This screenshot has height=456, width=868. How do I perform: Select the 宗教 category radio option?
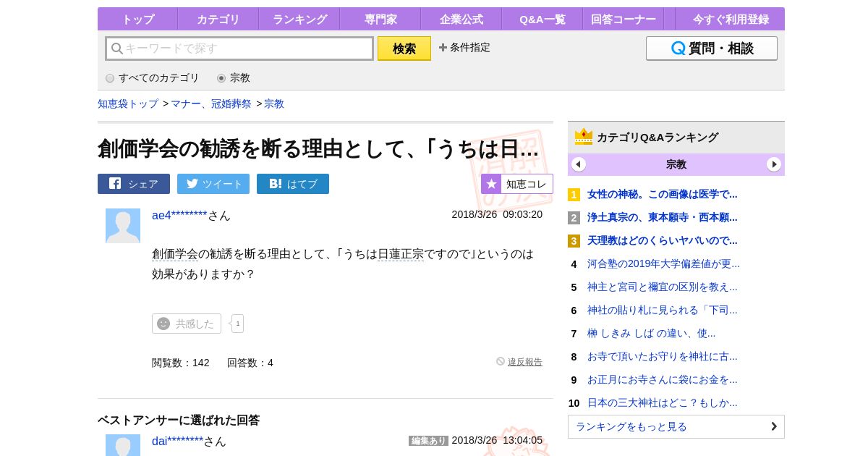[x=234, y=77]
